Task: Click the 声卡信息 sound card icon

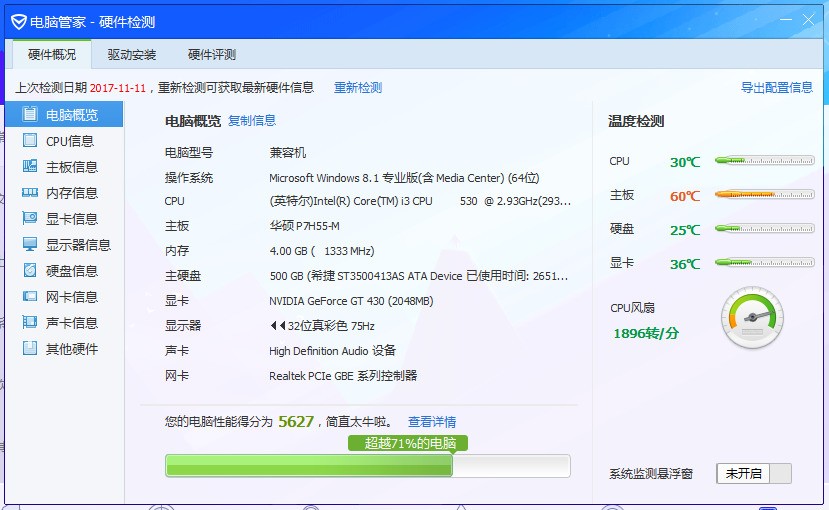Action: [30, 322]
